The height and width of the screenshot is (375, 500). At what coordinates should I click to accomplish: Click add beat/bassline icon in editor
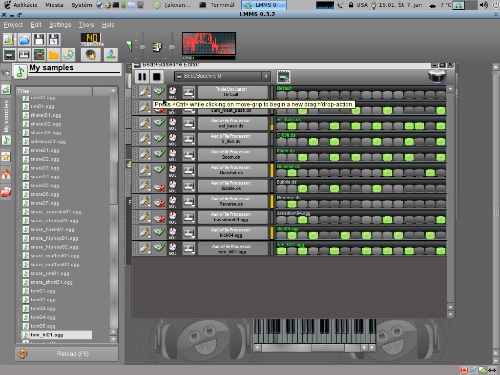click(283, 77)
